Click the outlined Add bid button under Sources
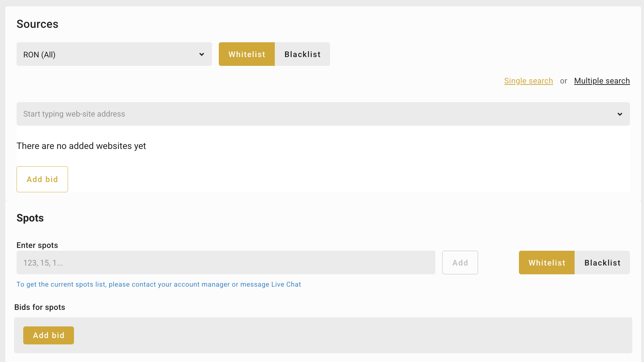Screen dimensions: 644x362 pyautogui.click(x=42, y=179)
